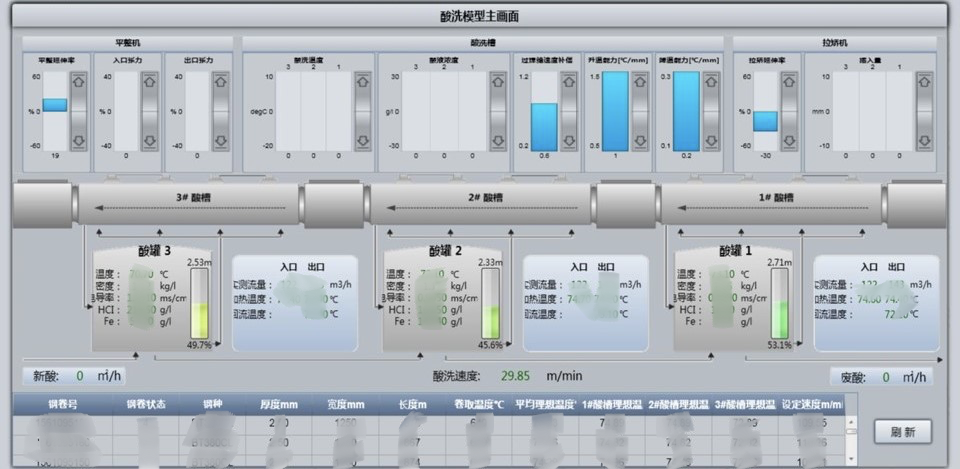Viewport: 960px width, 469px height.
Task: Click table scrollbar up arrow
Action: [851, 421]
